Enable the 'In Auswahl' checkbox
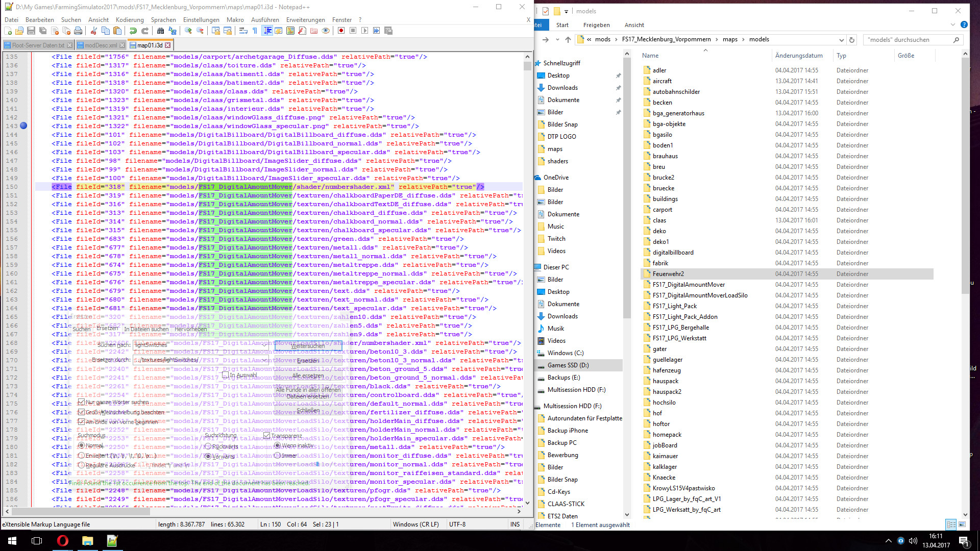The image size is (980, 551). (x=225, y=375)
